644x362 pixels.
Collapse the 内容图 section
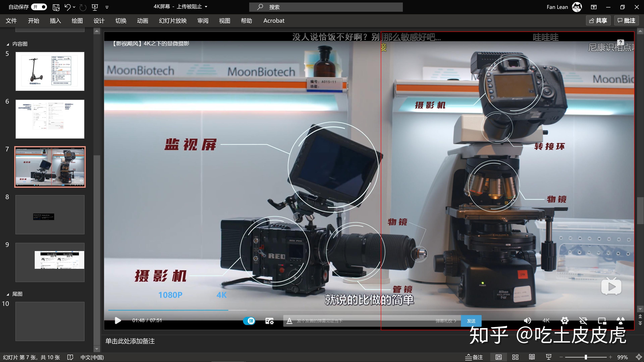[8, 44]
